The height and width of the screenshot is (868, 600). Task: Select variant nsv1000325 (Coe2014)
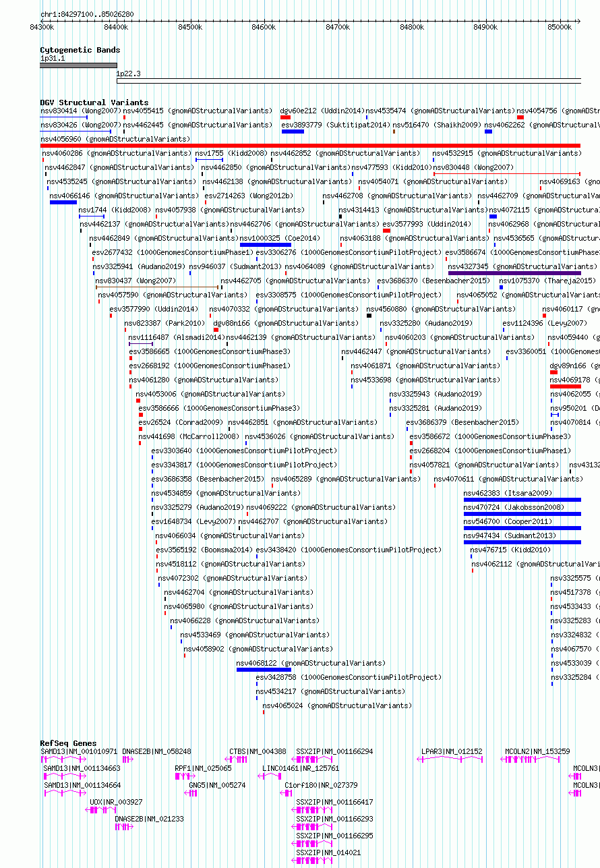pyautogui.click(x=280, y=238)
